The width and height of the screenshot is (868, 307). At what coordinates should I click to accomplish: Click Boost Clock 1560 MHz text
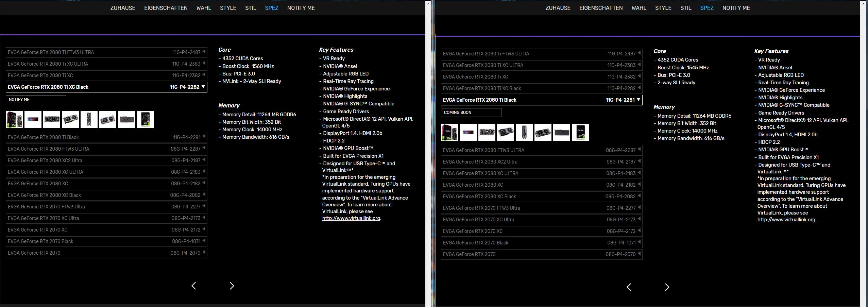(248, 66)
